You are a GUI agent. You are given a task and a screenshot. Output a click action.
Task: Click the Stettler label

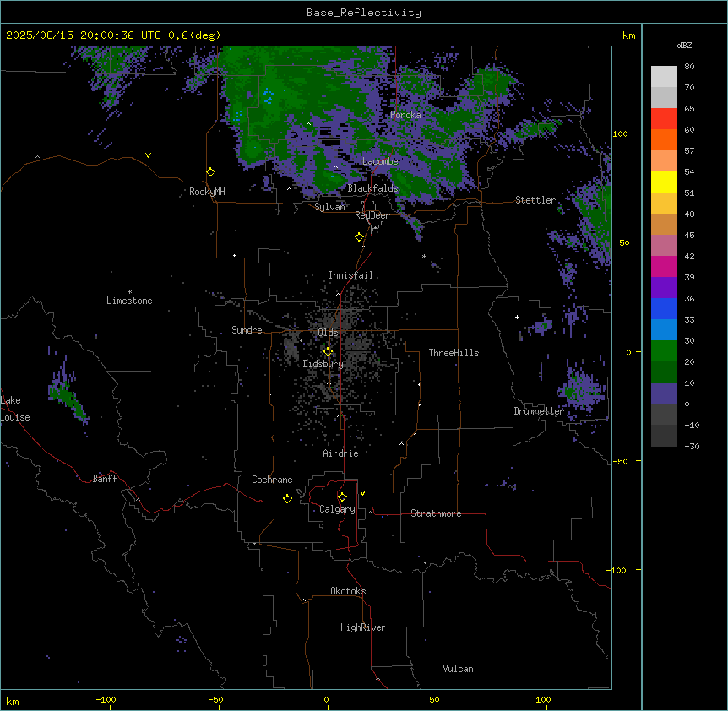(x=535, y=200)
